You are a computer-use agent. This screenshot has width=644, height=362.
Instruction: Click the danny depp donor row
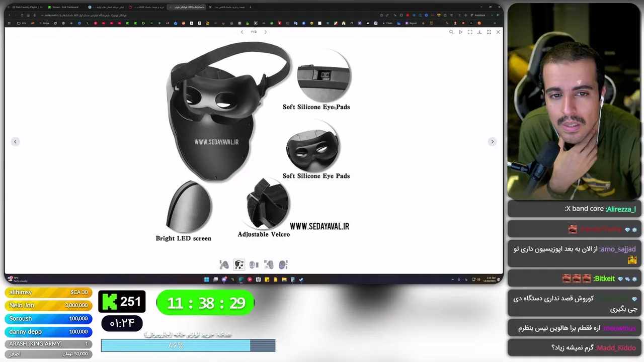pos(49,331)
